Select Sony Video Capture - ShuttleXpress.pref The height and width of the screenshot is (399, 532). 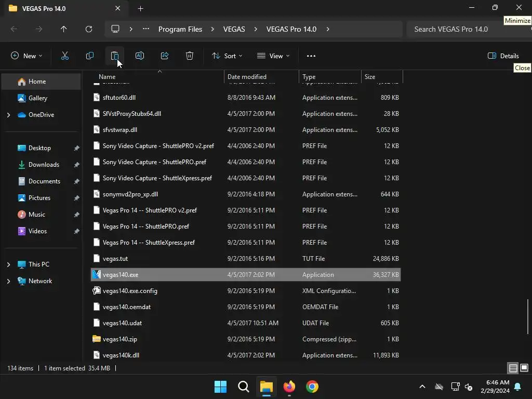[x=246, y=178]
